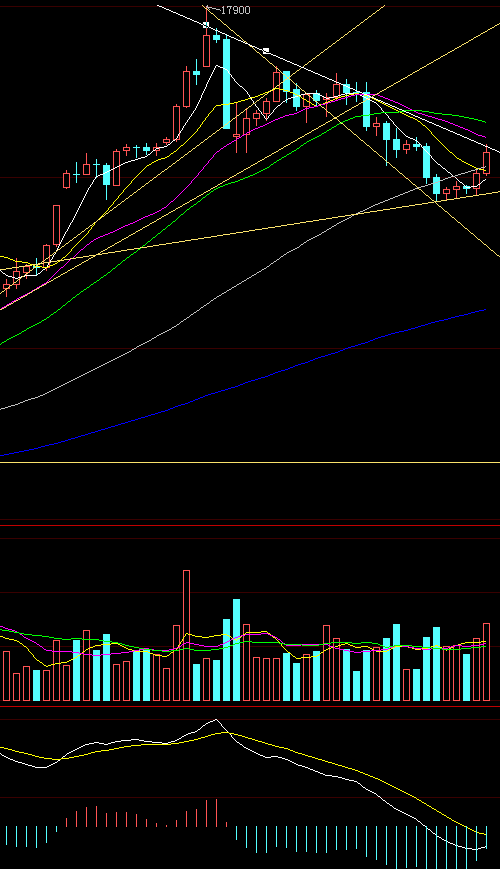Select the long cyan candle right after the peak
This screenshot has width=500, height=869.
click(226, 83)
